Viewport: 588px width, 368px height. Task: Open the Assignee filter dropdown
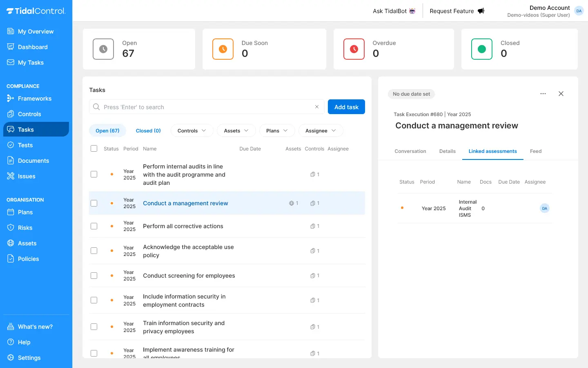(321, 131)
